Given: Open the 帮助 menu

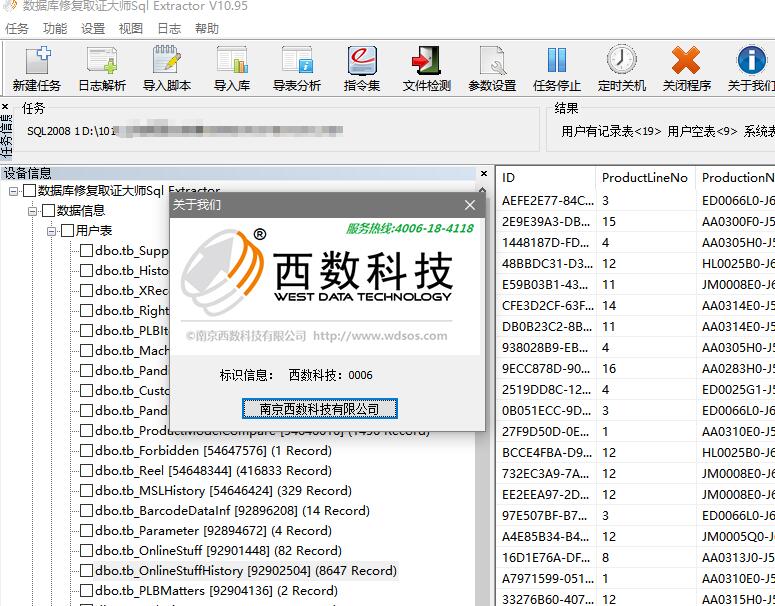Looking at the screenshot, I should 207,29.
